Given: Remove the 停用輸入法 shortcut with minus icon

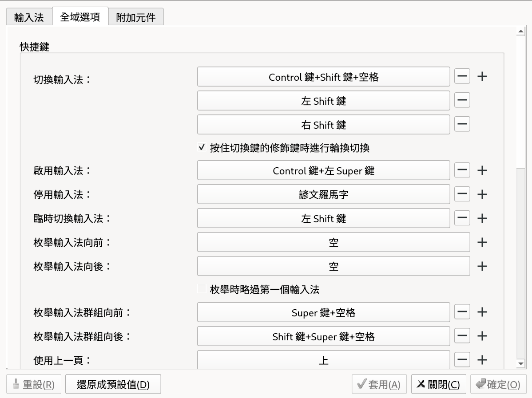Looking at the screenshot, I should point(462,194).
